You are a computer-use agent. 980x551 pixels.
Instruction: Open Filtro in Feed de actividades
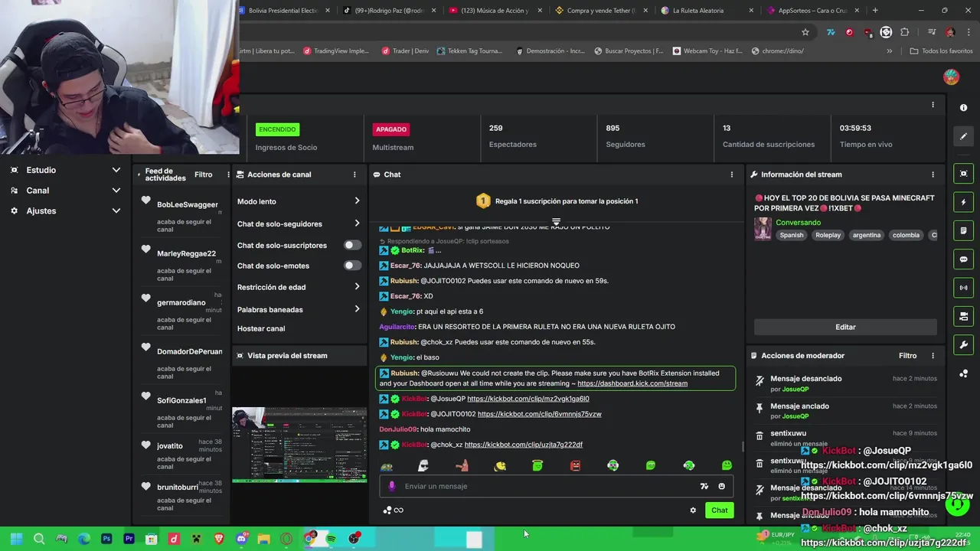[x=203, y=174]
